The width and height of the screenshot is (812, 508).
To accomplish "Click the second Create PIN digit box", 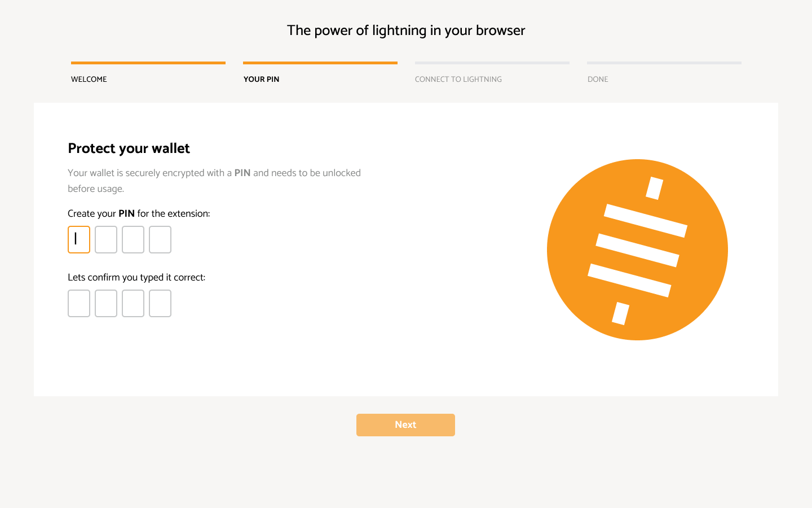I will (x=106, y=240).
